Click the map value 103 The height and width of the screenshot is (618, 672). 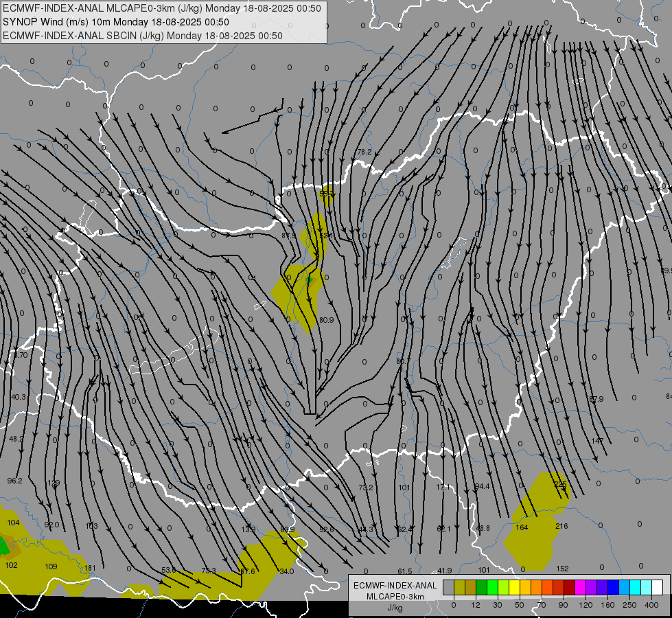(91, 526)
